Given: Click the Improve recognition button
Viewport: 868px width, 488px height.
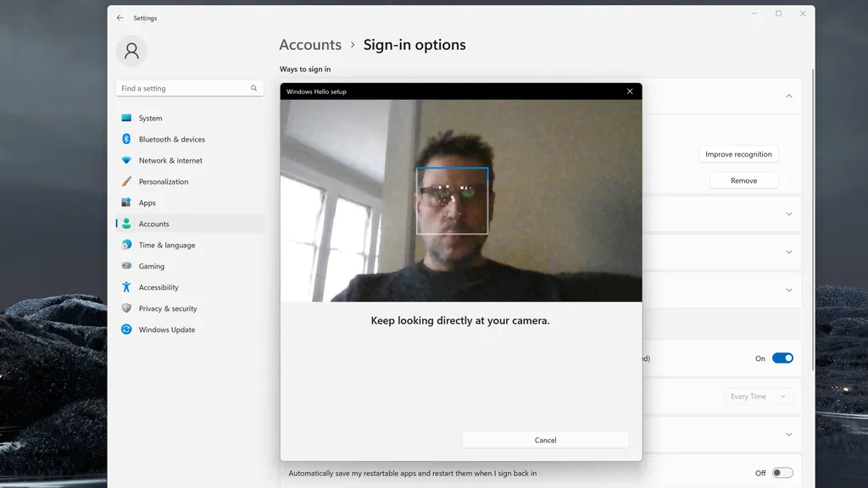Looking at the screenshot, I should pyautogui.click(x=738, y=154).
